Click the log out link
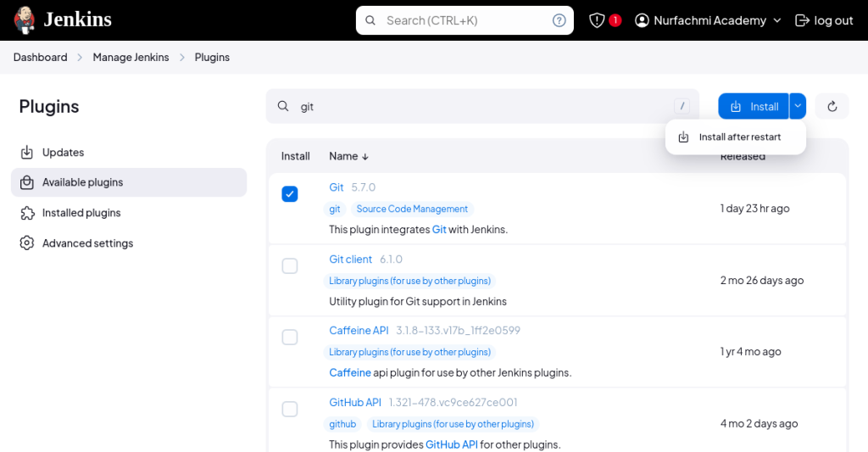 [x=824, y=20]
